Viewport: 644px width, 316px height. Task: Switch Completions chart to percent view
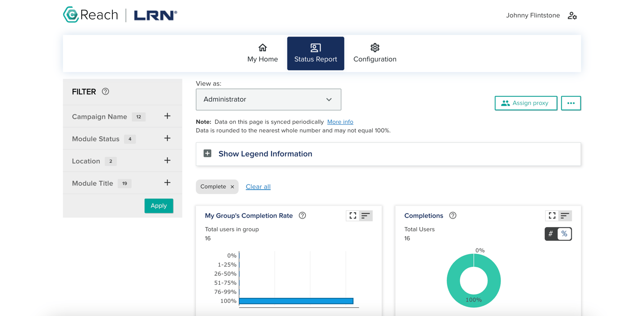tap(565, 234)
